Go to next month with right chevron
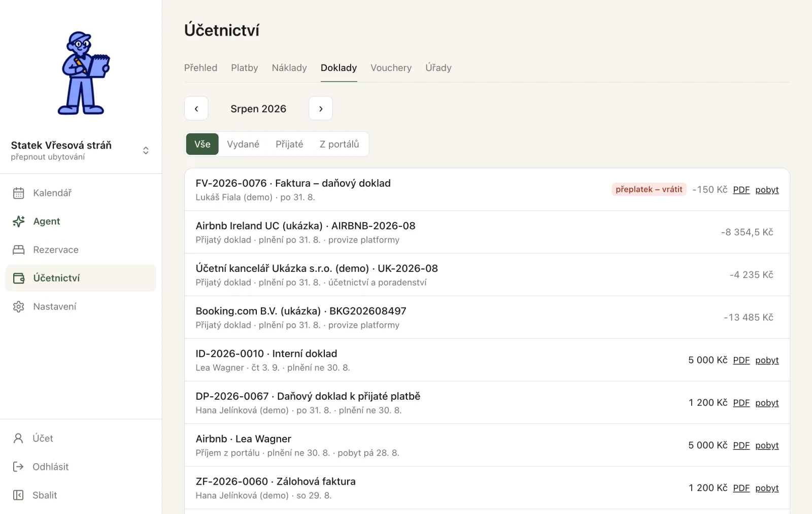 (x=321, y=109)
